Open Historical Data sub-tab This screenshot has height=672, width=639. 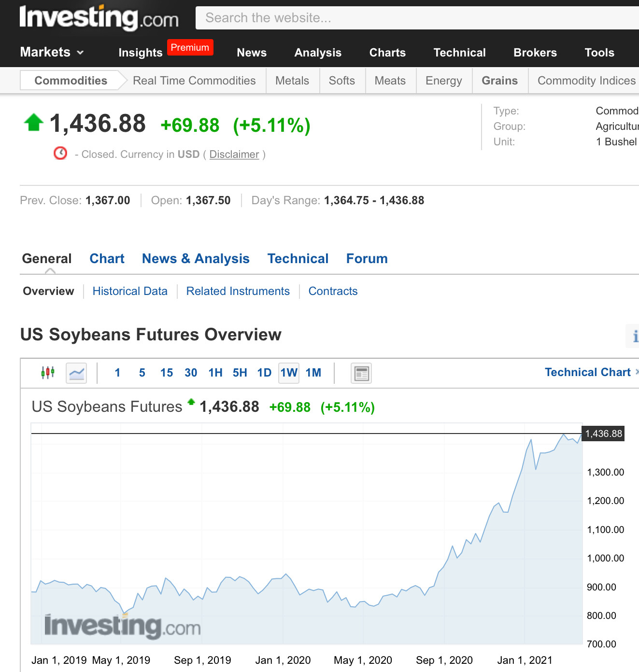[130, 291]
